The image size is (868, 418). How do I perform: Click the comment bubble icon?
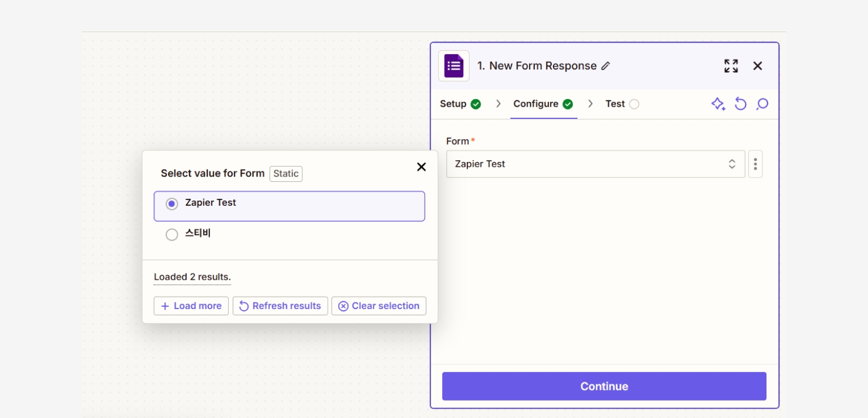[762, 104]
